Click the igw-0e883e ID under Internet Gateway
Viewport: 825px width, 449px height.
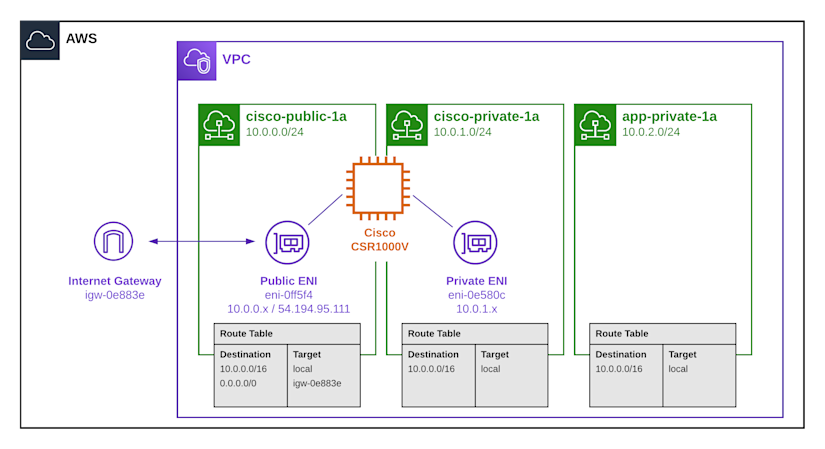115,295
